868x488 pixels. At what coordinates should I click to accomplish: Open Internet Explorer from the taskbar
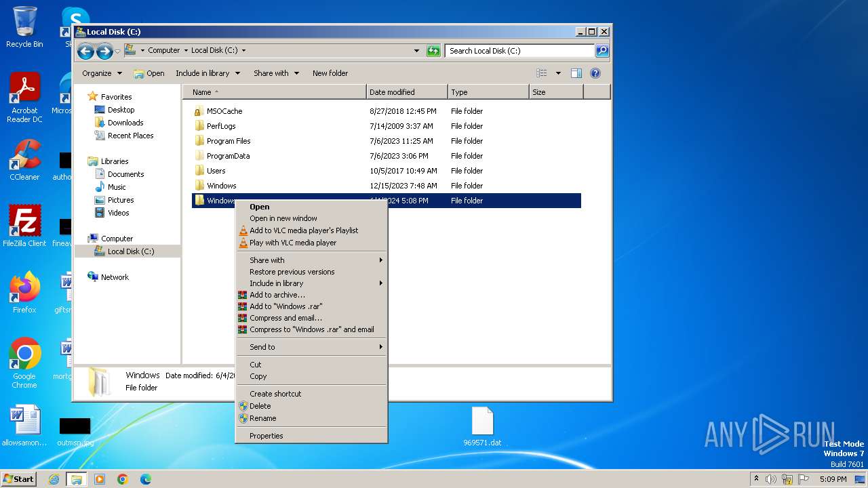(x=54, y=479)
